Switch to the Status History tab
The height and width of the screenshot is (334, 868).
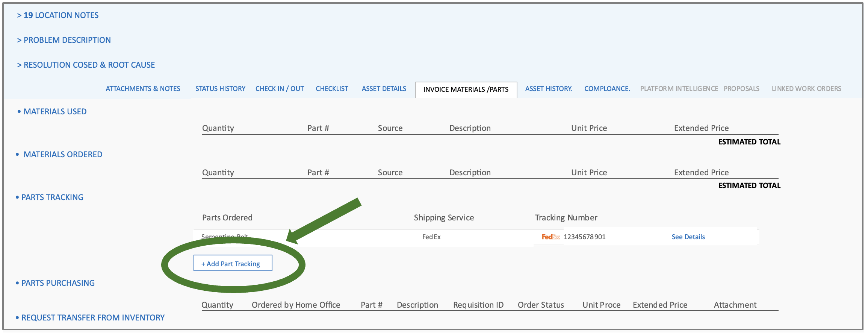(x=220, y=89)
